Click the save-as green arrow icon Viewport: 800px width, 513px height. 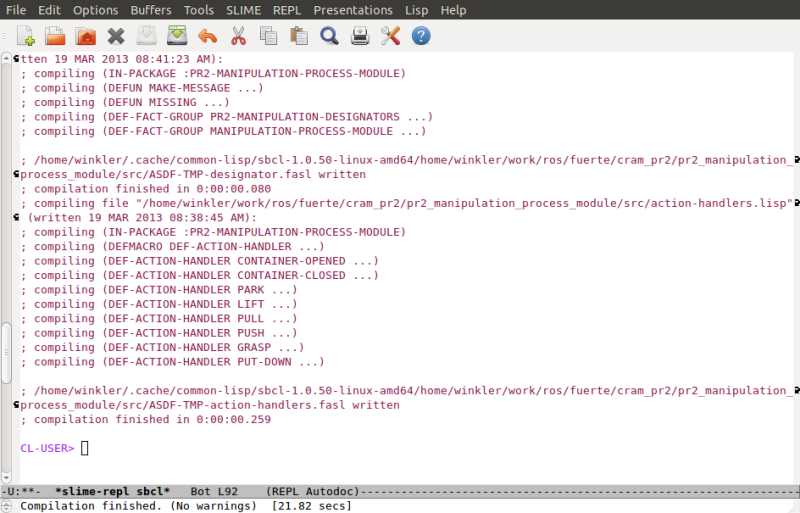(x=177, y=37)
